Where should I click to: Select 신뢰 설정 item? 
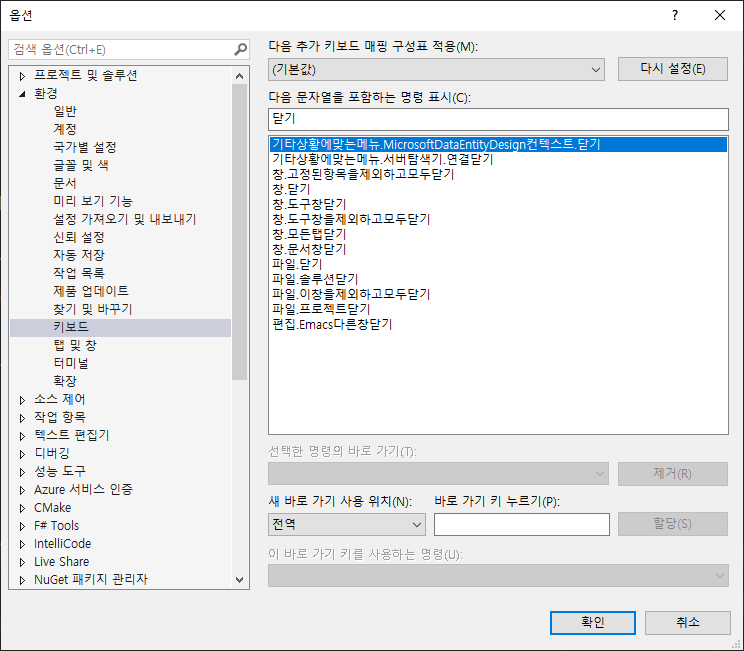click(x=78, y=237)
